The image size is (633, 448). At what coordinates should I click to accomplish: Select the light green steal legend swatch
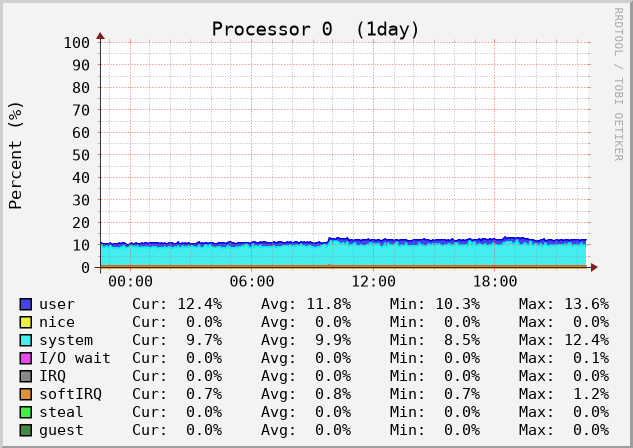(26, 412)
